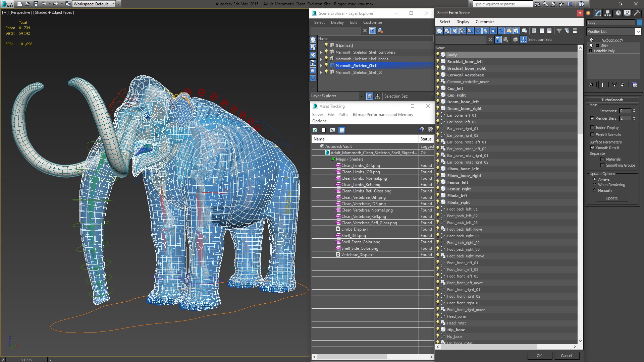
Task: Click the Open File folder icon
Action: pyautogui.click(x=28, y=4)
